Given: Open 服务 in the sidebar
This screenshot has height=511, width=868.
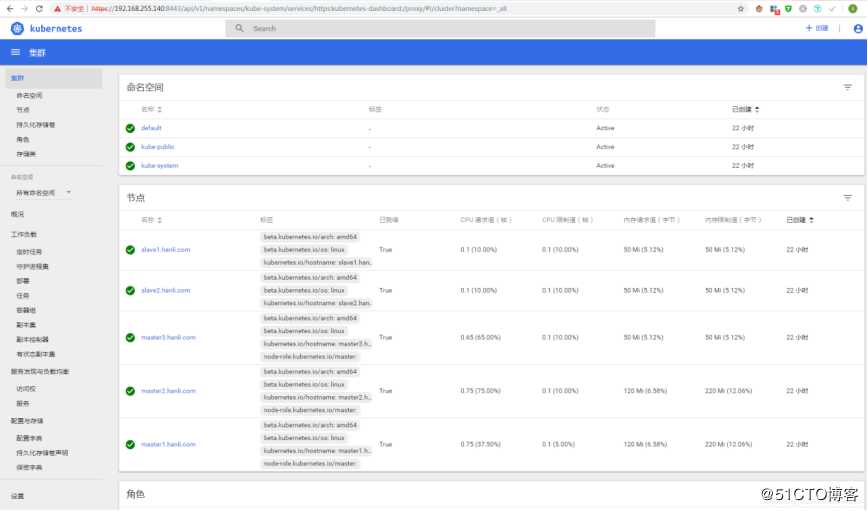Looking at the screenshot, I should [23, 404].
